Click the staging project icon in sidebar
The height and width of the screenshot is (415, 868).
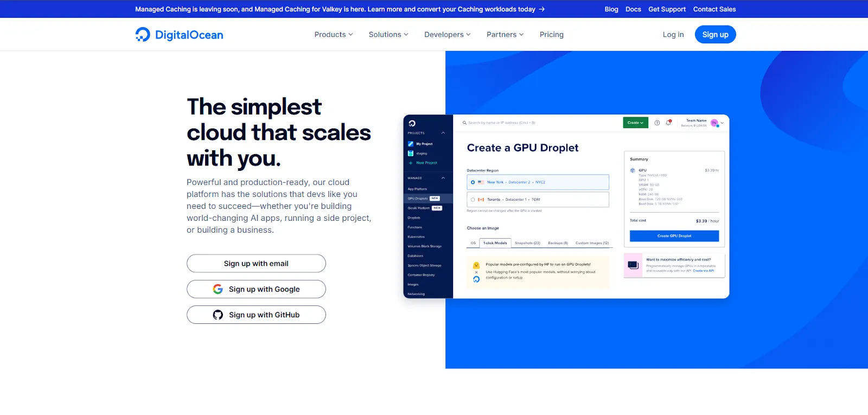pyautogui.click(x=411, y=154)
